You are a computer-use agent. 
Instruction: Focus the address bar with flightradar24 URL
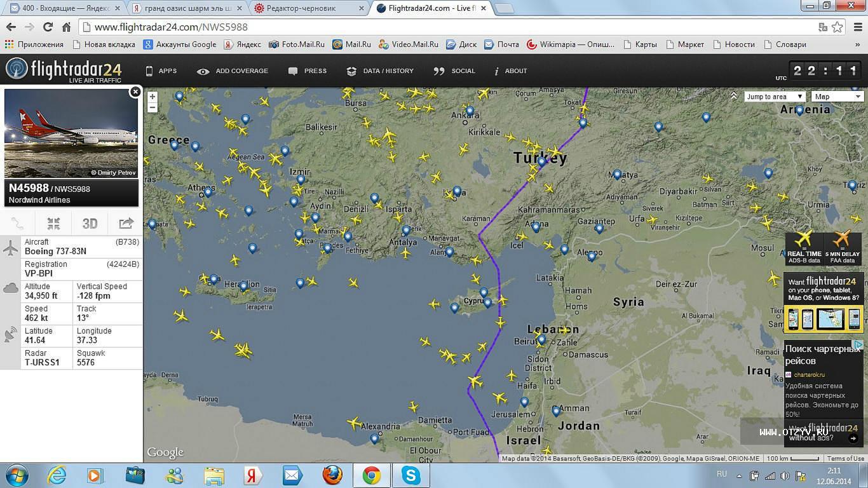[445, 27]
